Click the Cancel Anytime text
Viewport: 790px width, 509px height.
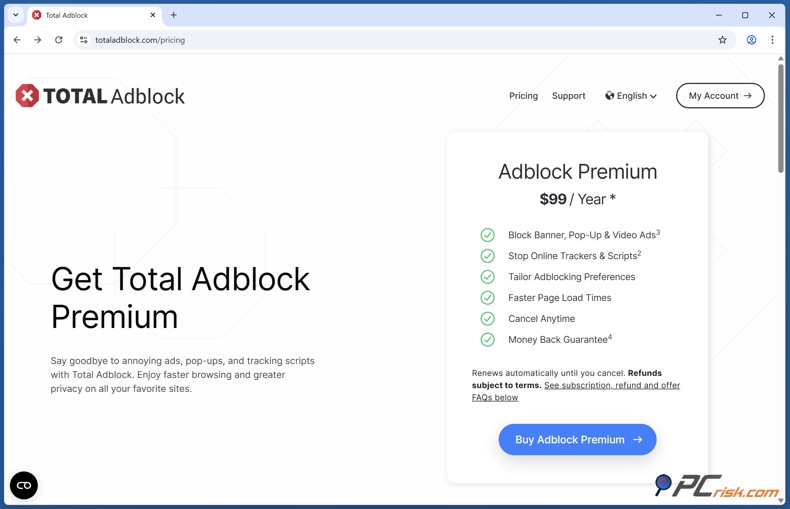click(541, 319)
